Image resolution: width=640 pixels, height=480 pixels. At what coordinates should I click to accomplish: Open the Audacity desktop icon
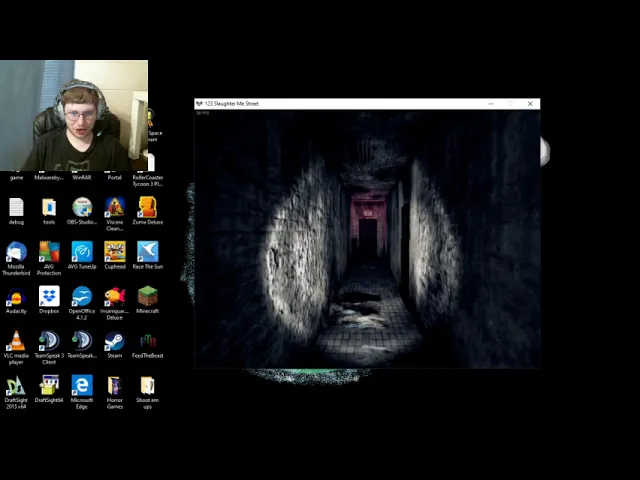pyautogui.click(x=16, y=296)
